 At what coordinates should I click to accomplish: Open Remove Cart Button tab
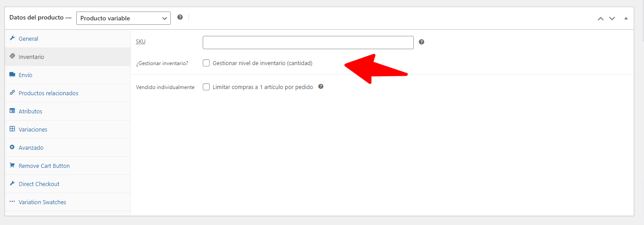click(67, 166)
